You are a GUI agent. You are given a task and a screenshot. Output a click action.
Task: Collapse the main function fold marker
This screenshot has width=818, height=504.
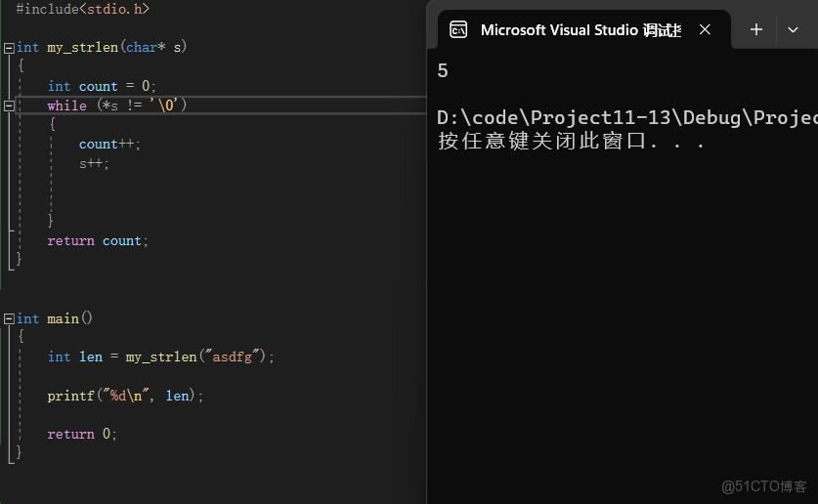9,318
